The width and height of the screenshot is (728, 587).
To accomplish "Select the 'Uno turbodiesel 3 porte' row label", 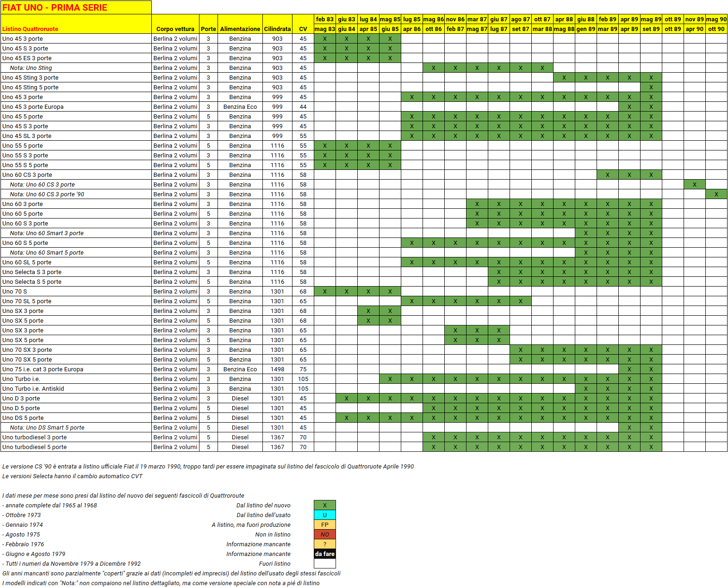I will click(76, 437).
